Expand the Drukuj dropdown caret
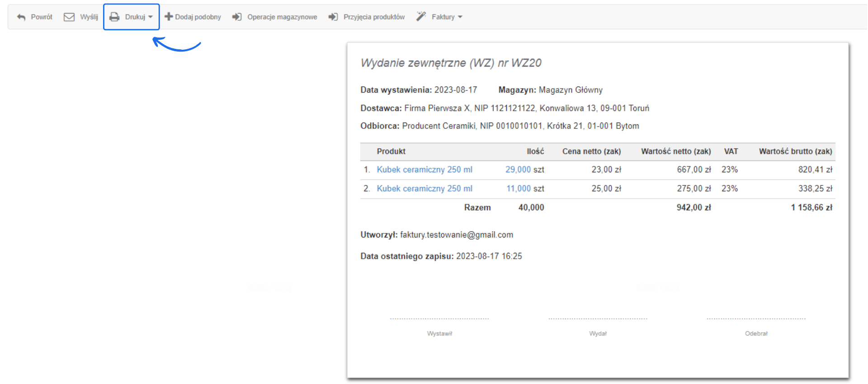868x384 pixels. pos(151,17)
